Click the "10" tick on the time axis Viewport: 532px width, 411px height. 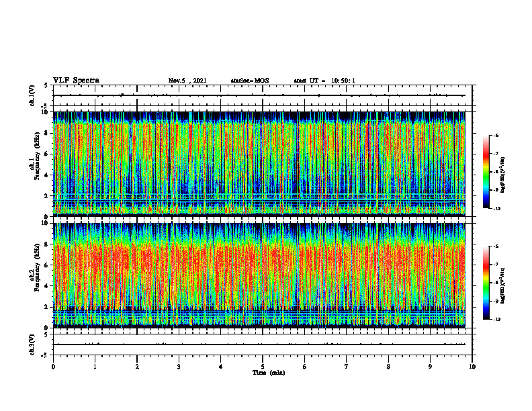coord(472,367)
